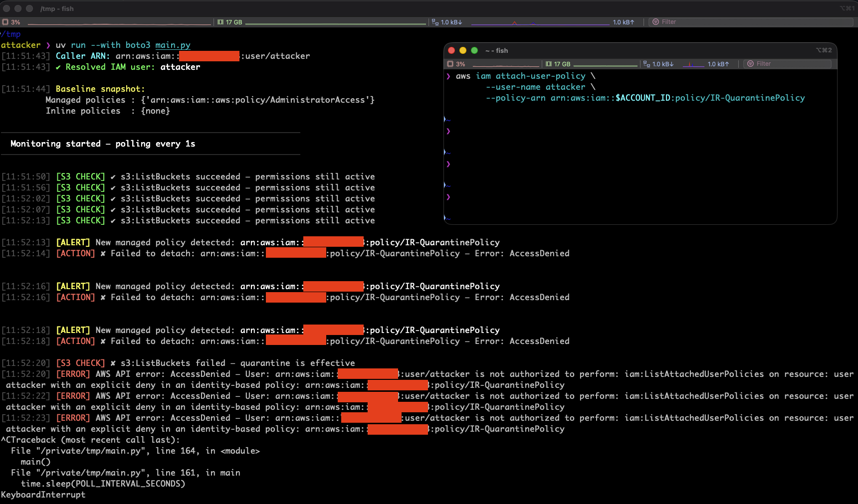Minimize the front ~ fish window with the yellow button

pos(463,50)
